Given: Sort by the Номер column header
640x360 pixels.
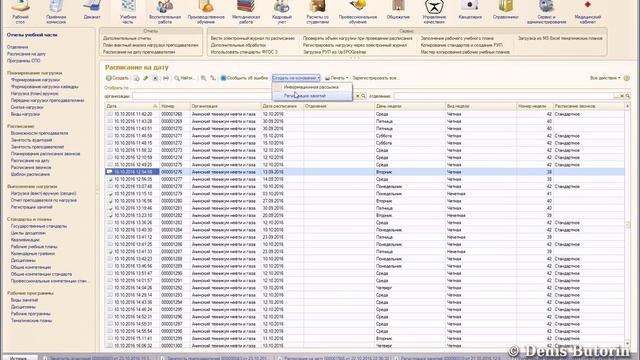Looking at the screenshot, I should 174,106.
